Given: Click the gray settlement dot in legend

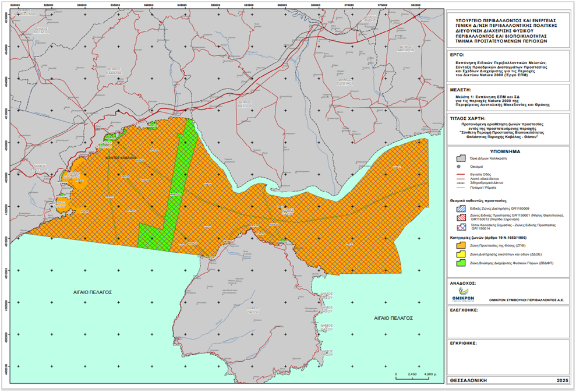Looking at the screenshot, I should (460, 167).
